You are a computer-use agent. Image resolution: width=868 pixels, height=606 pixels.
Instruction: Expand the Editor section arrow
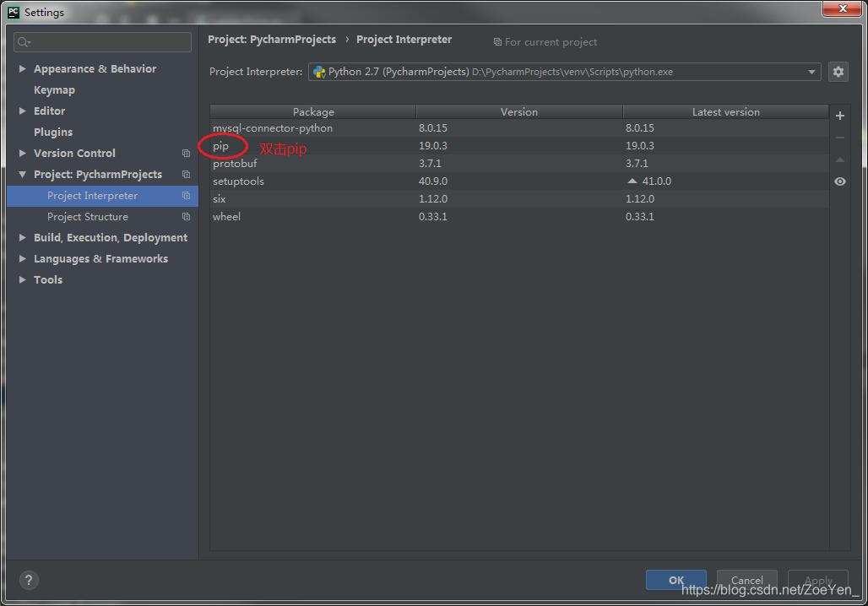pos(22,111)
